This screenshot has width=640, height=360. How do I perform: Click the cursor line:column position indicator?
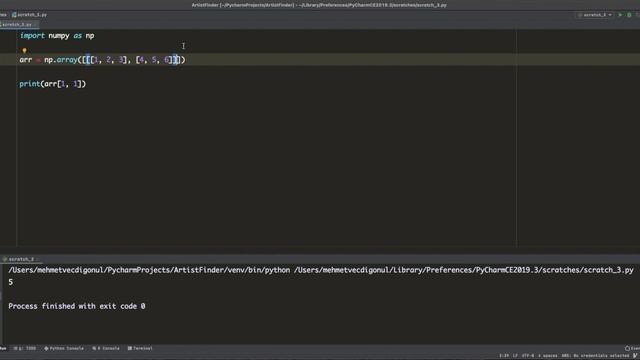click(504, 356)
